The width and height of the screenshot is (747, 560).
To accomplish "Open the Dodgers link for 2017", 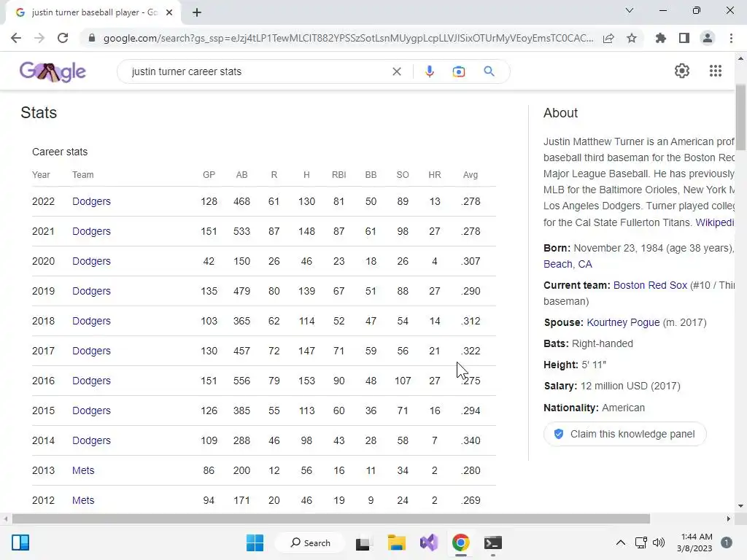I will [91, 351].
